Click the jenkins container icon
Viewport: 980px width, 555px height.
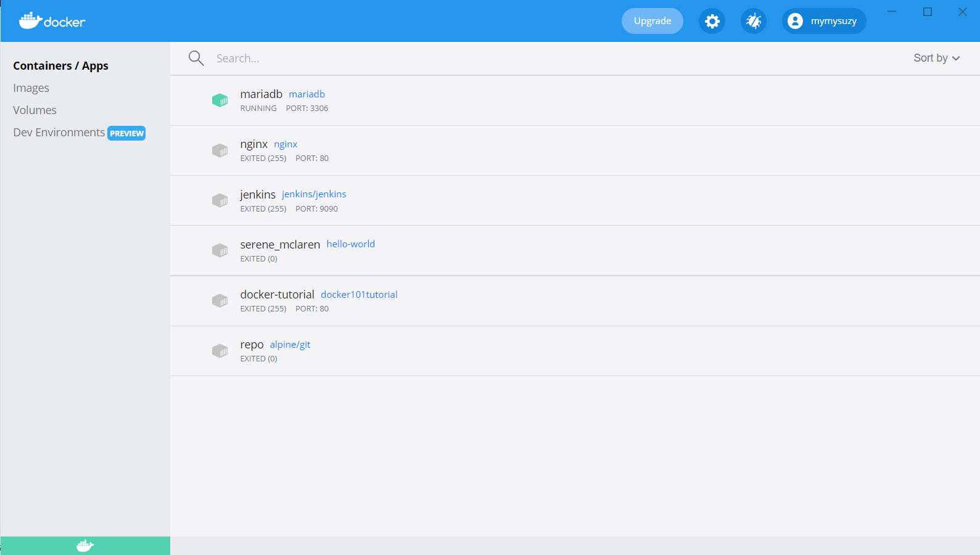(x=220, y=200)
